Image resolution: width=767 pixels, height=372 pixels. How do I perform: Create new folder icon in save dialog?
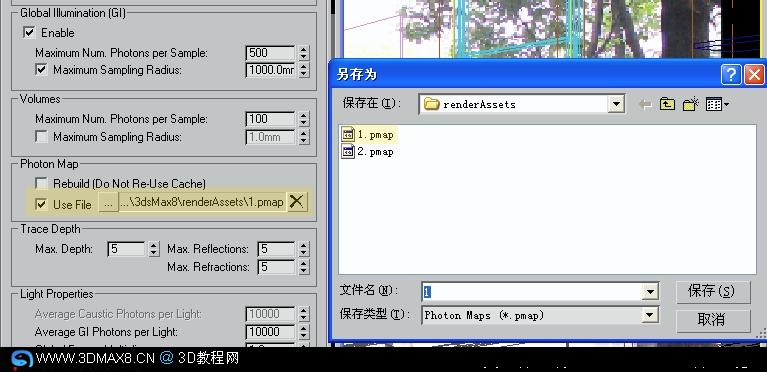691,104
